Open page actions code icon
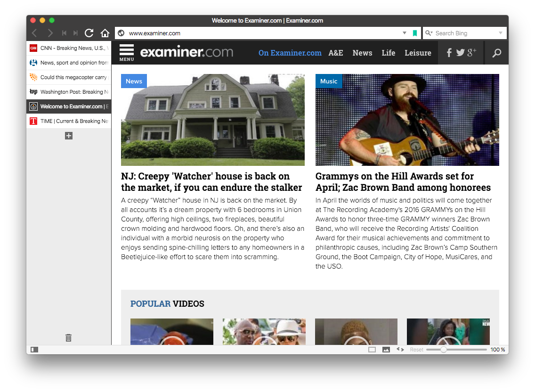The image size is (535, 392). click(x=400, y=350)
